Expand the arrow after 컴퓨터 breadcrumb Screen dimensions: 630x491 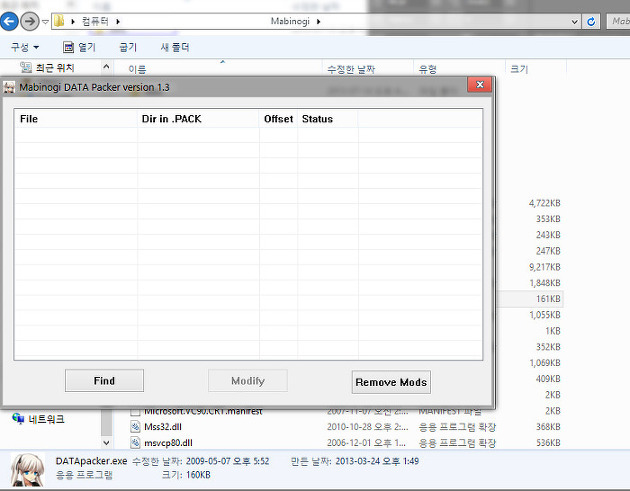(118, 21)
